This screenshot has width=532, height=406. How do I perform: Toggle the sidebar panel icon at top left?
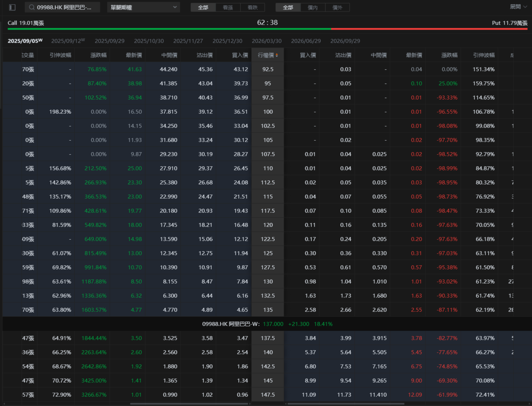tap(12, 8)
